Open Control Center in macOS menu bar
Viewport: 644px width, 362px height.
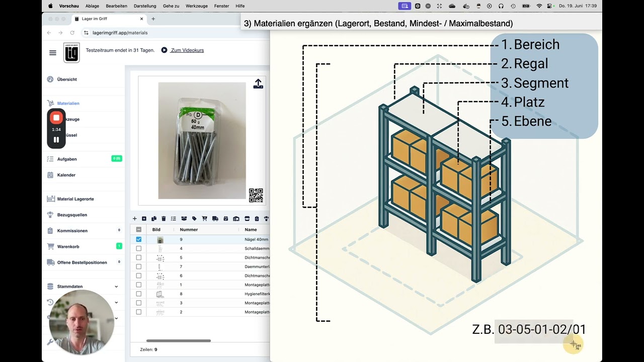[x=550, y=6]
